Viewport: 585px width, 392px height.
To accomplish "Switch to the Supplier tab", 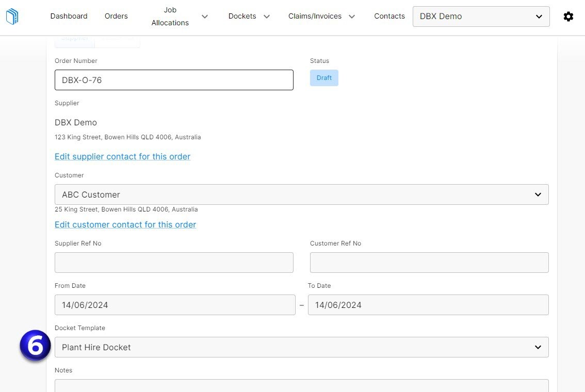I will 74,38.
